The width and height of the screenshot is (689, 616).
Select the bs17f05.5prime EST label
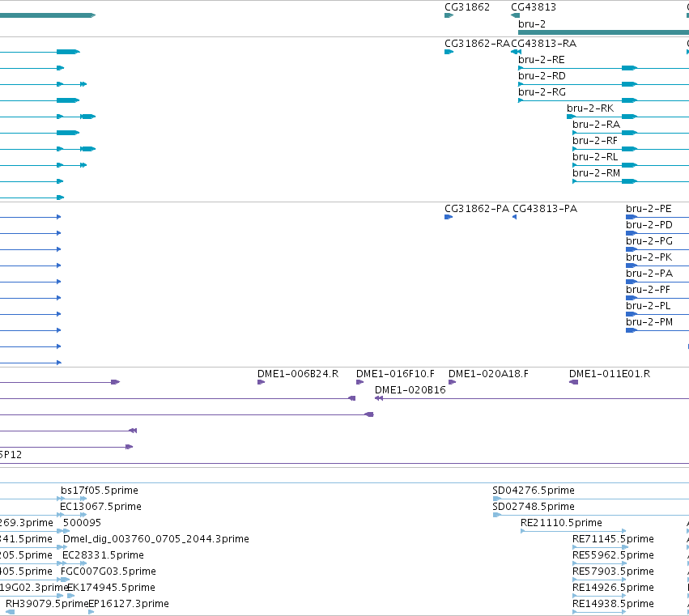(x=100, y=491)
